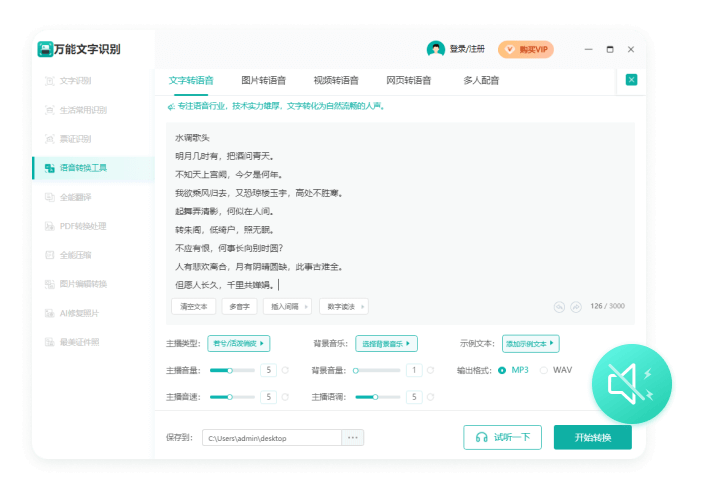Click the line 但愿人长久，千里共婵娟。
Image resolution: width=706 pixels, height=496 pixels.
click(225, 285)
